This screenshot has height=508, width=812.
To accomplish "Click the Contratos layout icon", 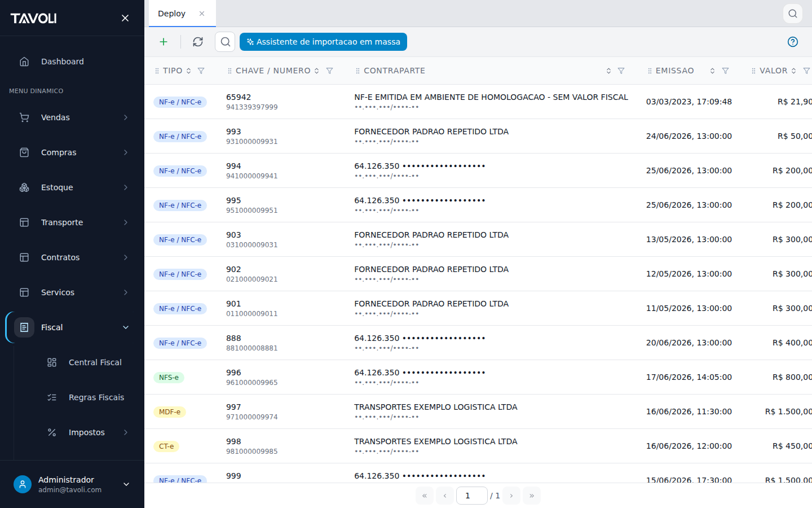I will pos(24,257).
